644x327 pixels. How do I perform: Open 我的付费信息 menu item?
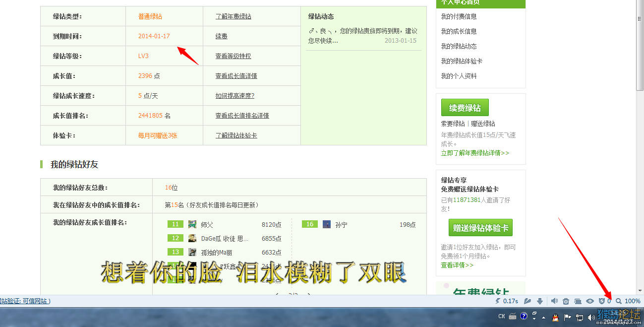459,16
